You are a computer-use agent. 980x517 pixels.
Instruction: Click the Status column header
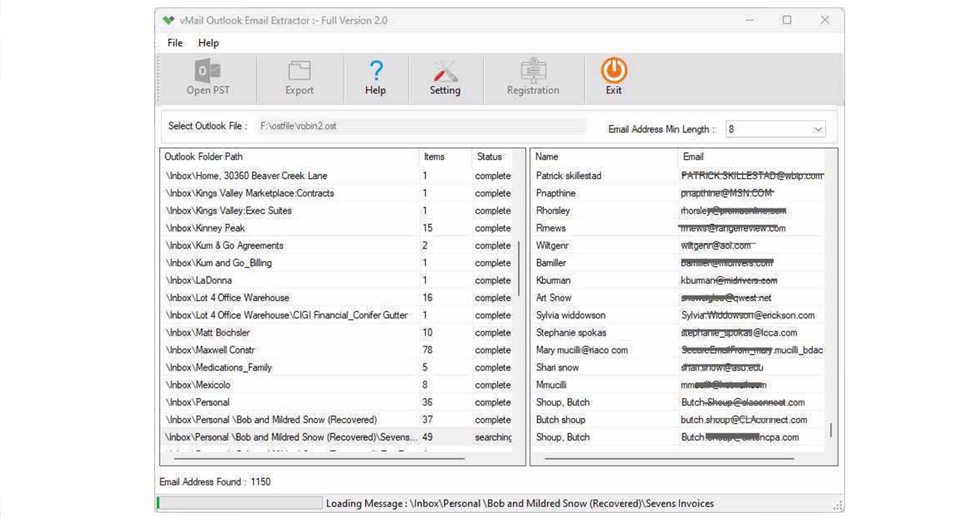491,156
